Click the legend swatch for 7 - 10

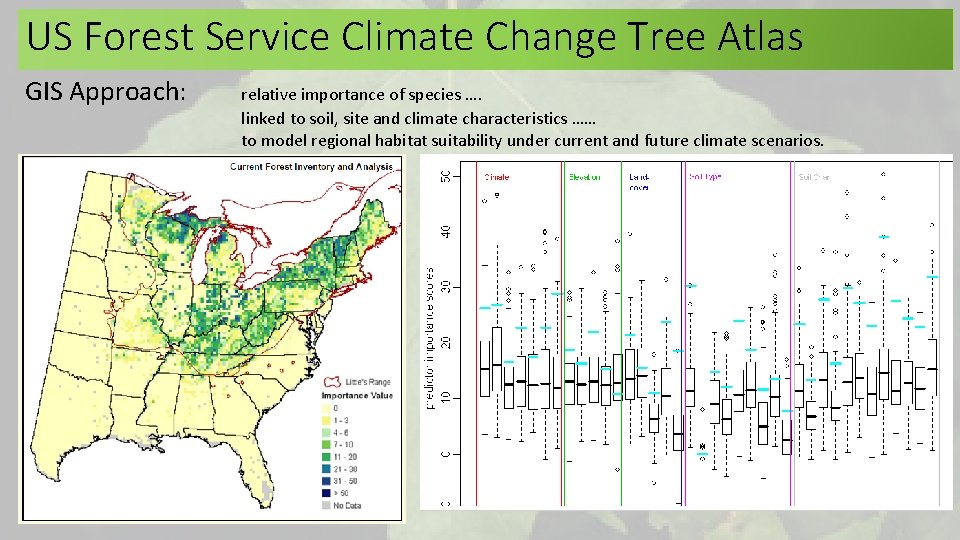click(326, 444)
